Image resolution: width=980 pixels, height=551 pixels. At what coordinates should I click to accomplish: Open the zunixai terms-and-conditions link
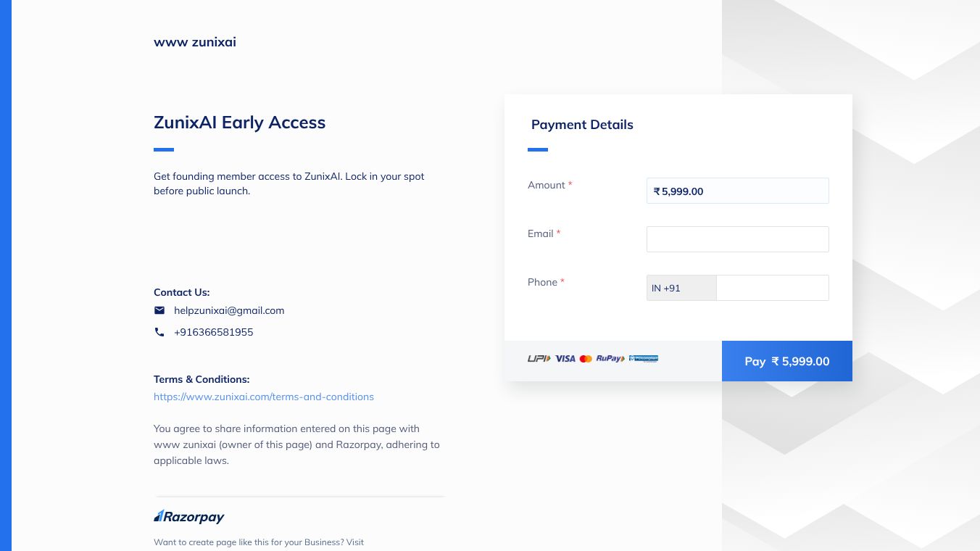coord(264,397)
